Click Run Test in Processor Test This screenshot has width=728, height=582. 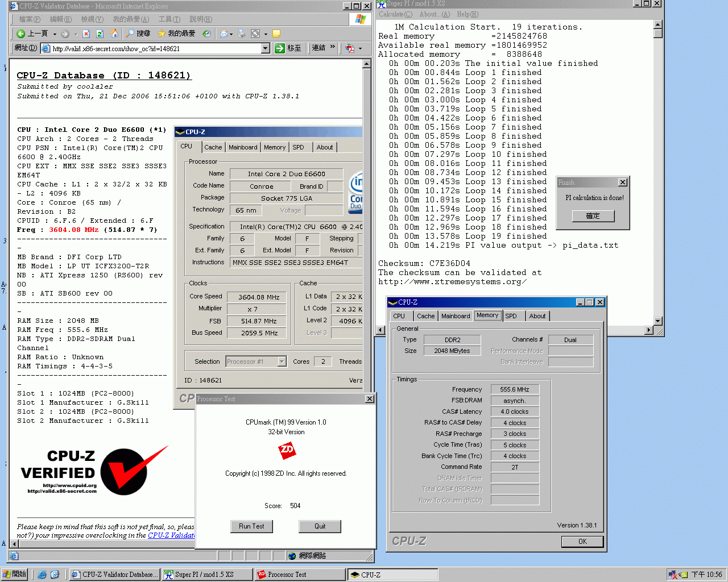[x=251, y=526]
